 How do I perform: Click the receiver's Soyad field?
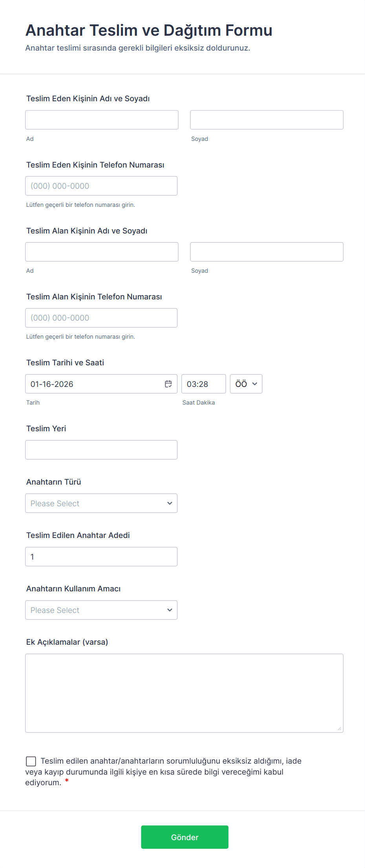[266, 252]
